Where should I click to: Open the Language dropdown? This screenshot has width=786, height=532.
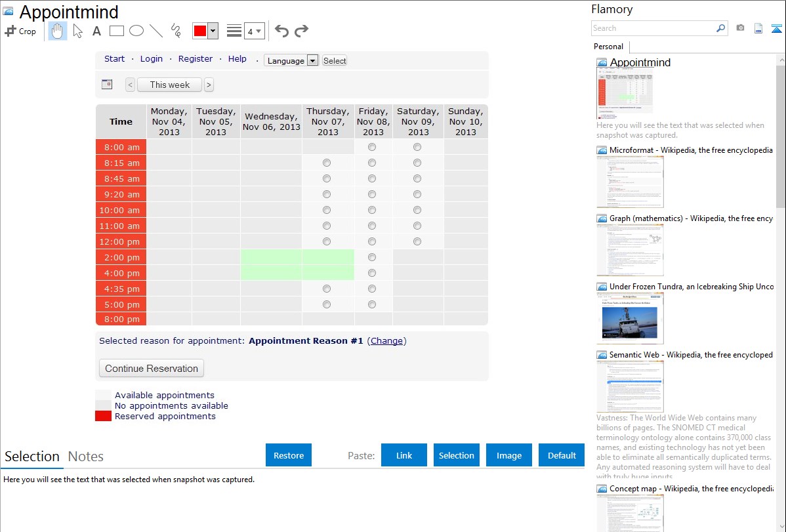291,60
